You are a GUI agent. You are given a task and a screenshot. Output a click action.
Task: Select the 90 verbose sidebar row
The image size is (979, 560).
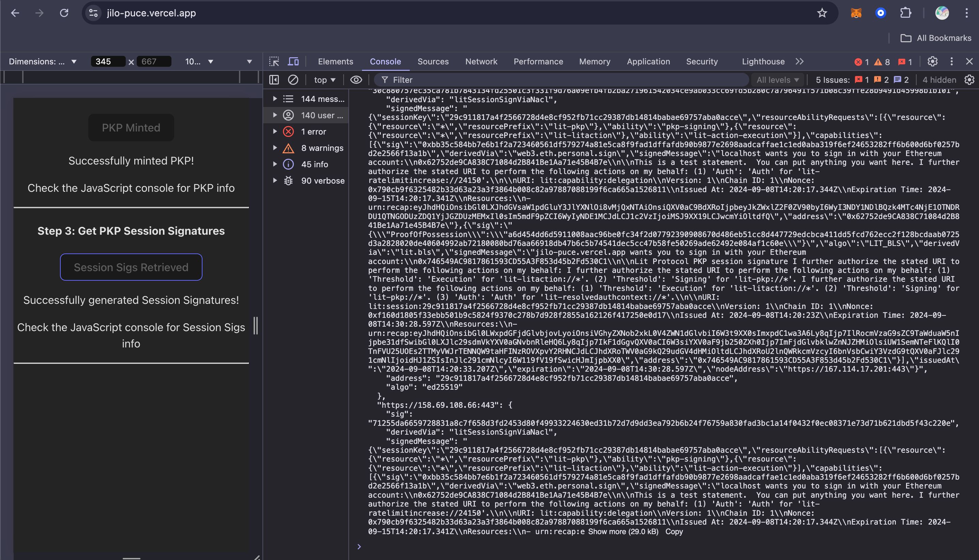point(306,181)
